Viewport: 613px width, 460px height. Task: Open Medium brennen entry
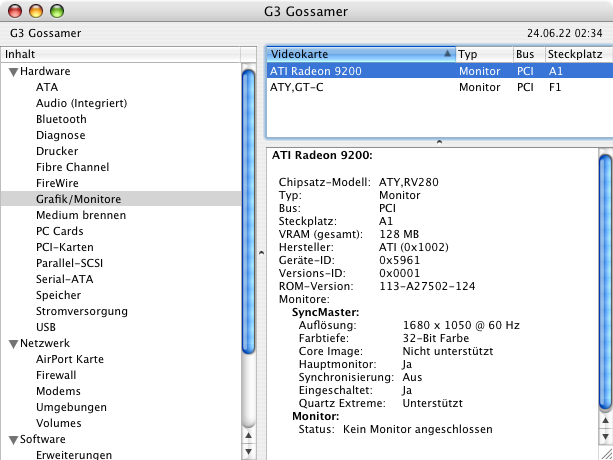[81, 215]
